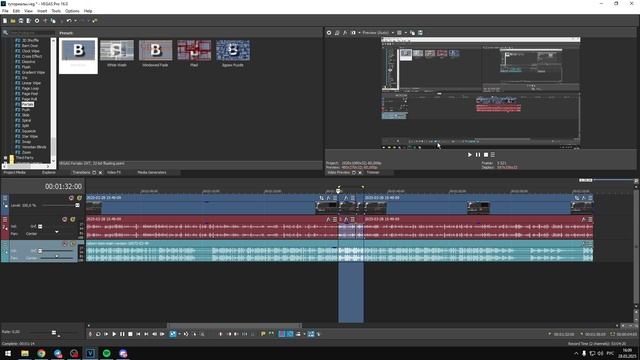Screen dimensions: 640x360
Task: Open the Overlays dropdown arrow
Action: tap(405, 33)
